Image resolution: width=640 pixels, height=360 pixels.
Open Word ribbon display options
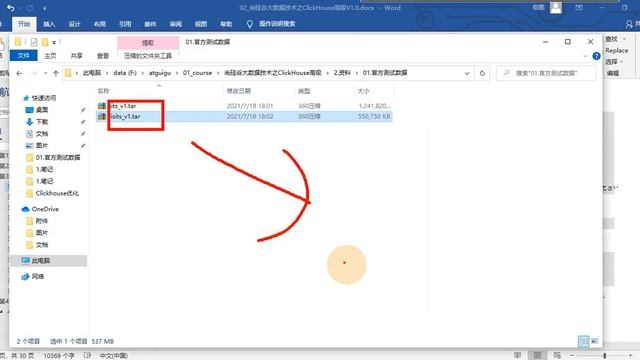coord(579,7)
